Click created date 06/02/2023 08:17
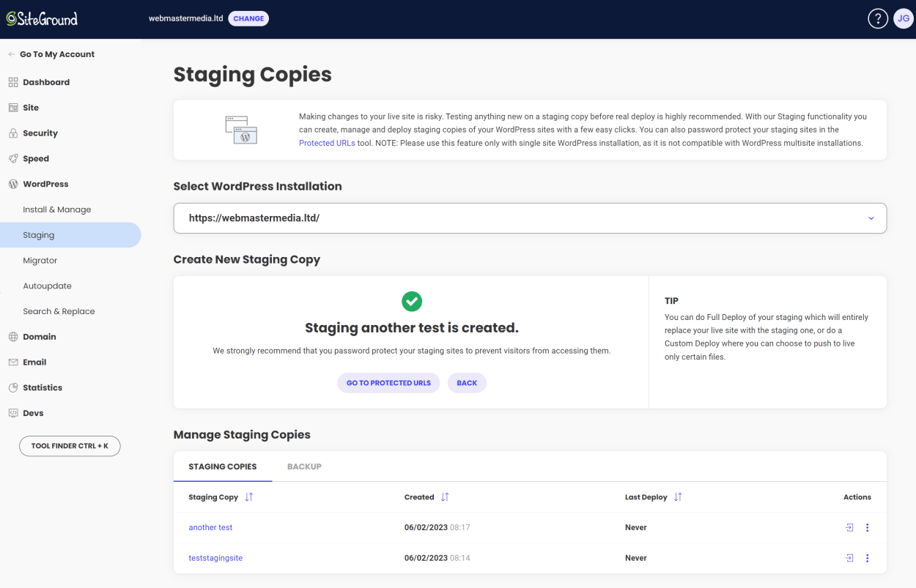916x588 pixels. [x=437, y=527]
